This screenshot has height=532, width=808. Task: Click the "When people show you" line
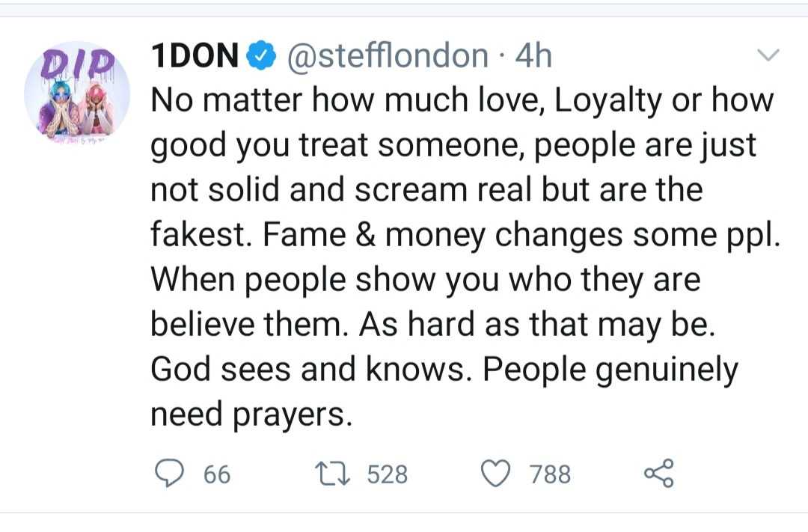click(x=425, y=280)
